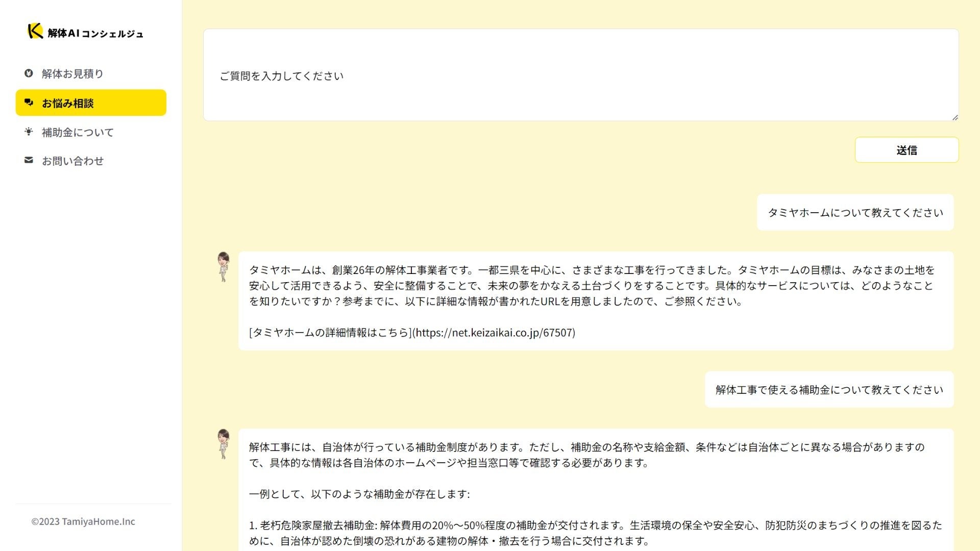
Task: Click the 解体AIコンシェルジュ title text
Action: [95, 34]
